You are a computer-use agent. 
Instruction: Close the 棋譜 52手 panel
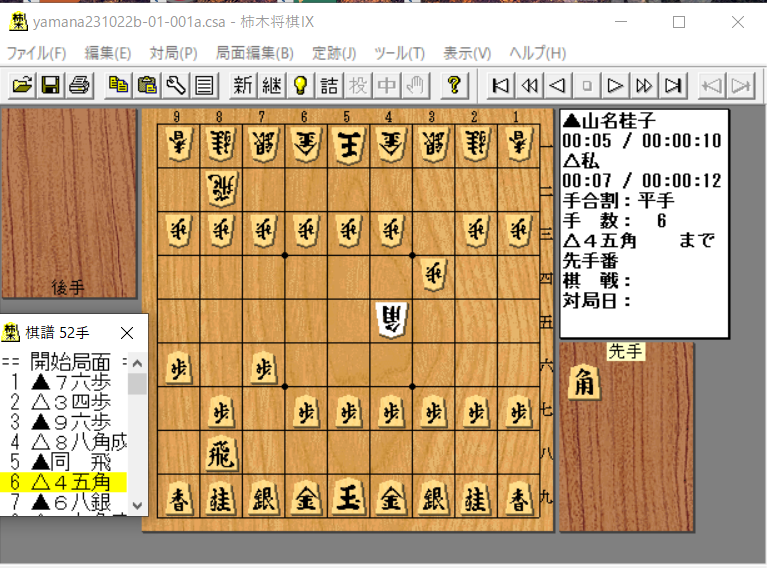pyautogui.click(x=127, y=332)
